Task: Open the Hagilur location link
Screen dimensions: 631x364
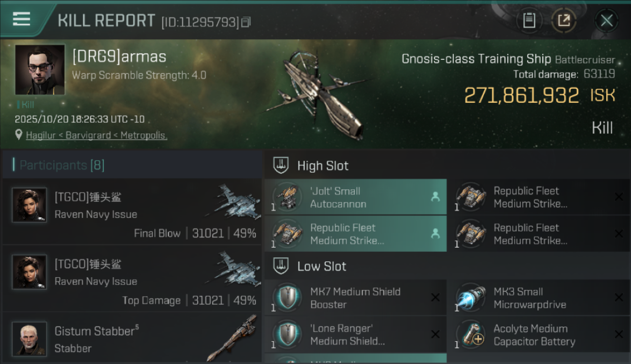Action: [96, 135]
